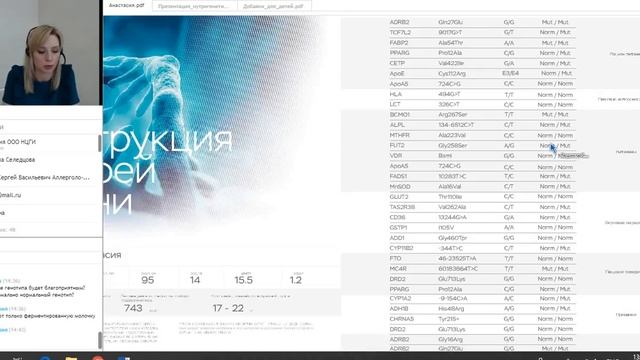Click the chat panel scrollbar thumb
The image size is (640, 360).
(100, 340)
